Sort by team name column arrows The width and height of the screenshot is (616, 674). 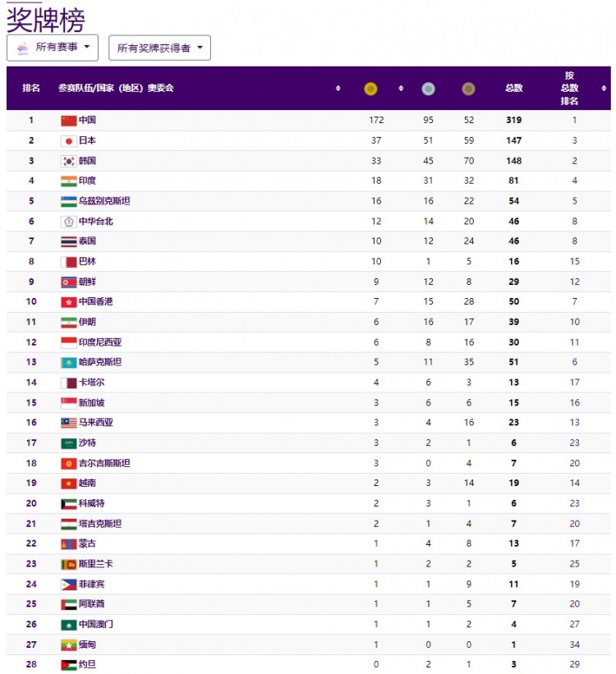[x=338, y=88]
